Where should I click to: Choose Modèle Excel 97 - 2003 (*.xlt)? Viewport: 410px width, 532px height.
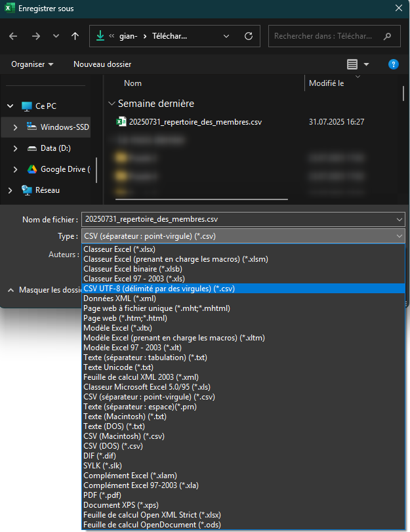[x=243, y=348]
